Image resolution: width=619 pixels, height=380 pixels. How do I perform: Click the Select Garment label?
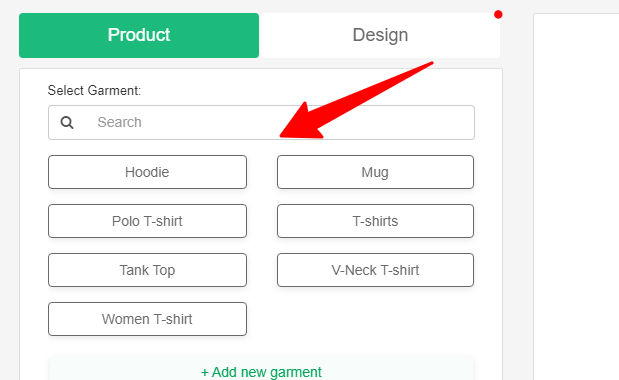(94, 90)
